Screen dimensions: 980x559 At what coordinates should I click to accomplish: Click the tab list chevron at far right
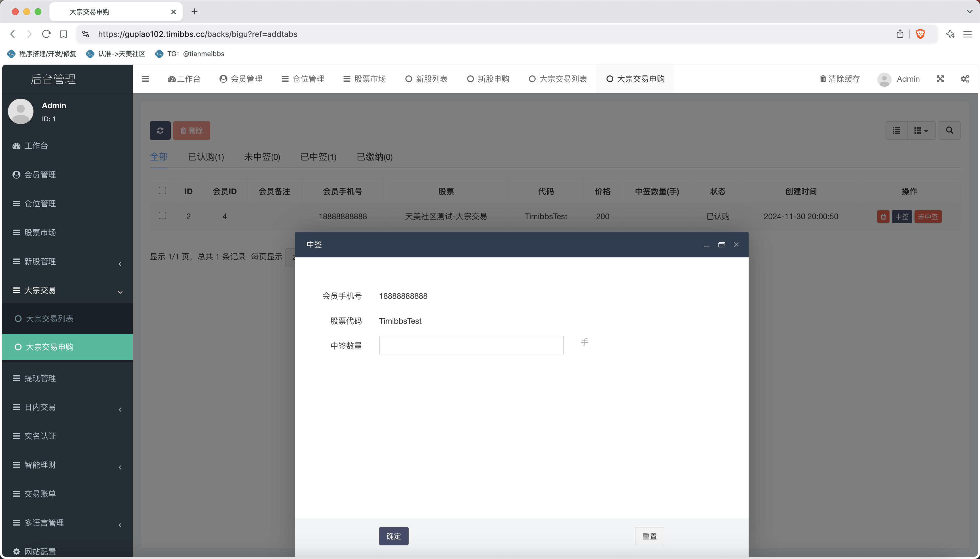[969, 12]
